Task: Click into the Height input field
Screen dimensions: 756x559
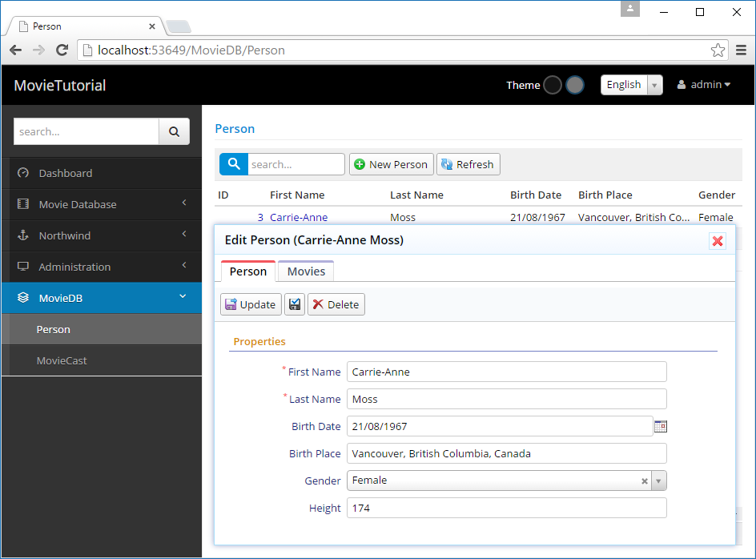Action: pyautogui.click(x=506, y=508)
